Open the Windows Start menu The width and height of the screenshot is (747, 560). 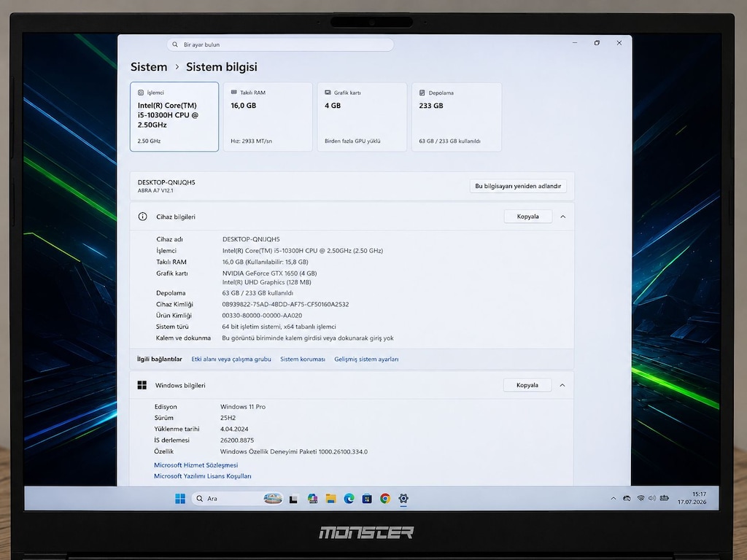(180, 499)
